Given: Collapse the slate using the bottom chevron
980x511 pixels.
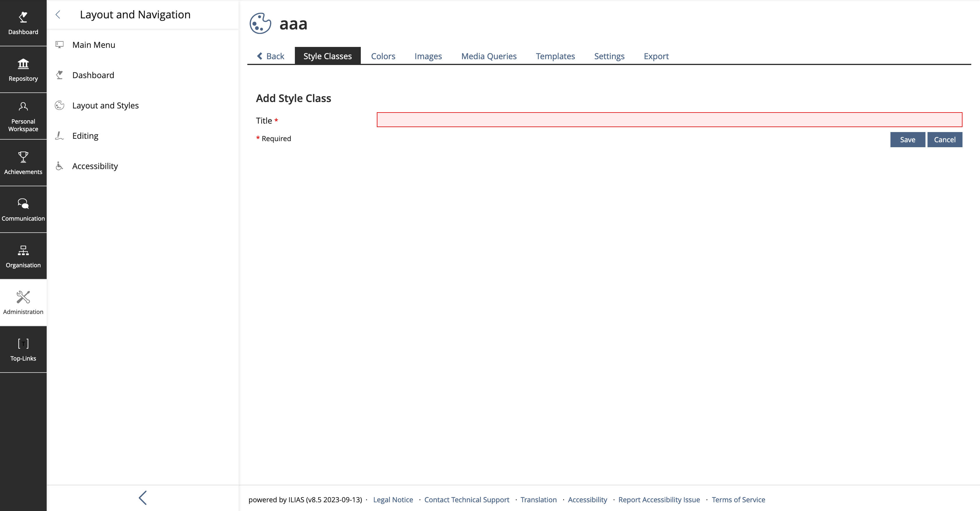Looking at the screenshot, I should (143, 498).
